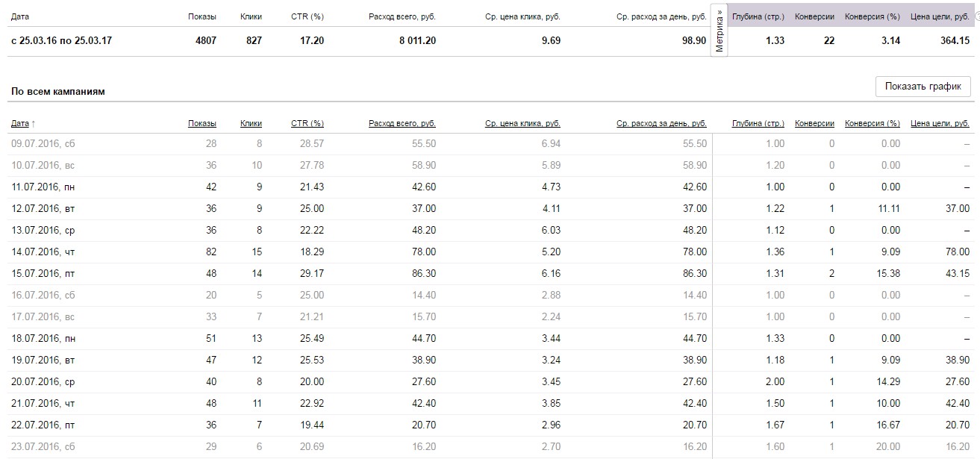980x459 pixels.
Task: Click the summary date range 25.03.16–25.03.17
Action: (x=62, y=41)
